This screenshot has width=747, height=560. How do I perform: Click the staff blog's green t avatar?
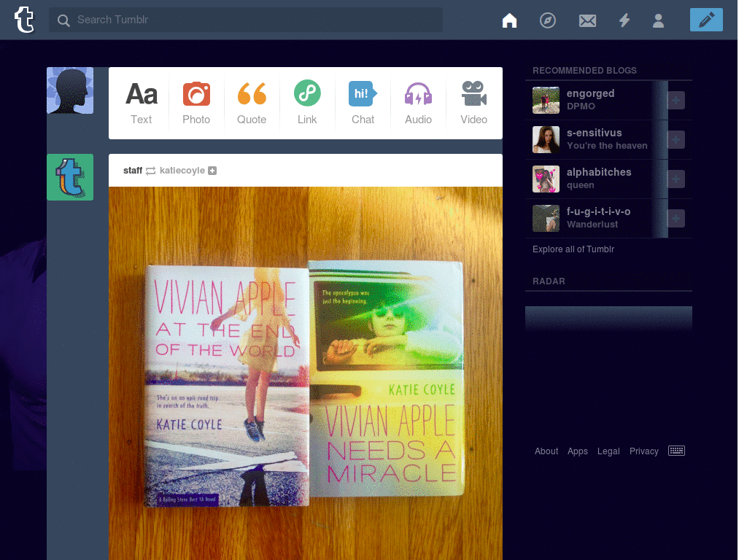pos(70,177)
